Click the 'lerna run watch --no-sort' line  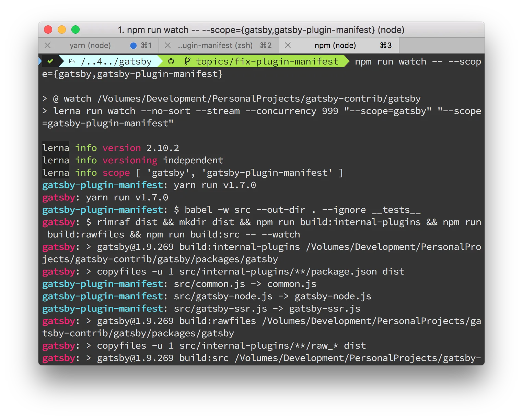pyautogui.click(x=261, y=117)
